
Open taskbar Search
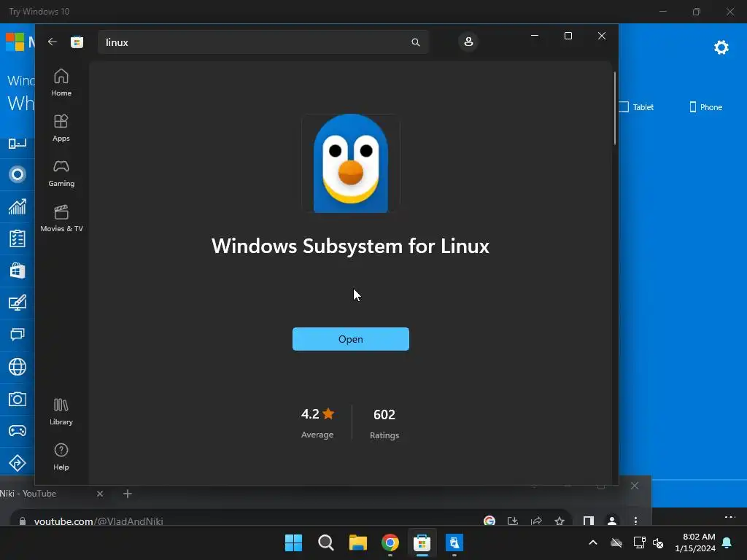coord(326,542)
